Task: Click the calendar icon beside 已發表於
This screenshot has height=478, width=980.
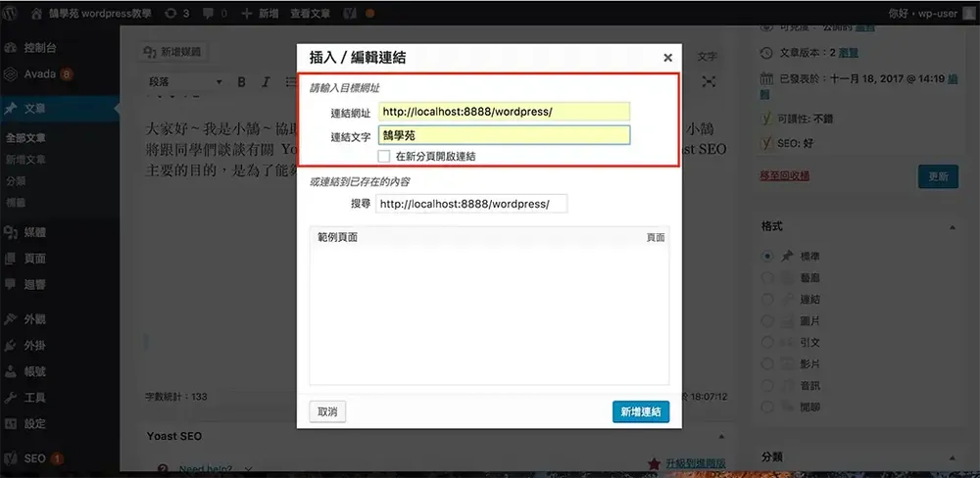Action: coord(766,78)
